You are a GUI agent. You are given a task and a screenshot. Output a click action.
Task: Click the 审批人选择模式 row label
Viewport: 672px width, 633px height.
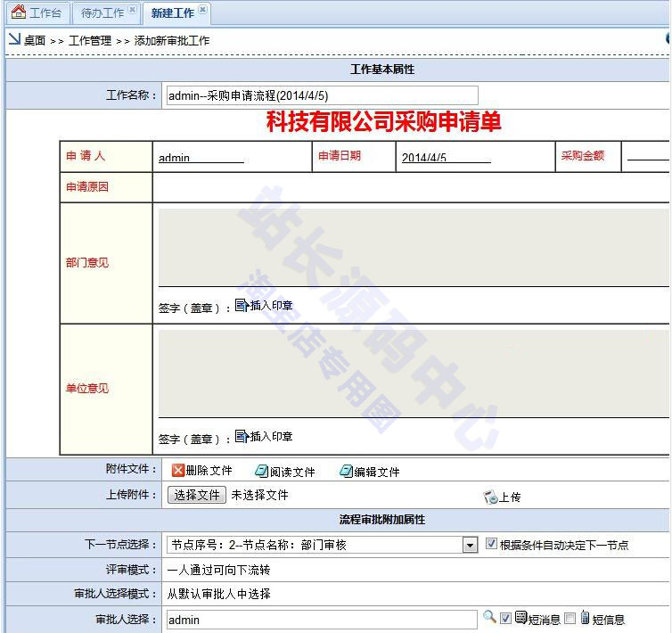click(x=116, y=594)
